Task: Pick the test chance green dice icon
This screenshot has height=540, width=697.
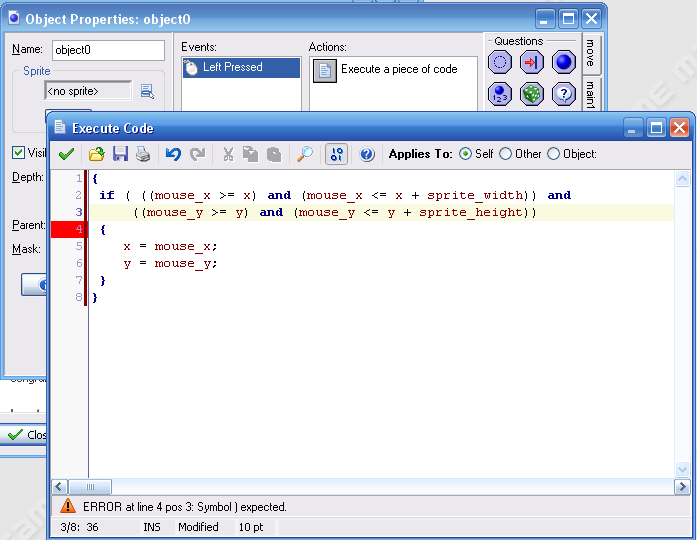Action: [532, 94]
